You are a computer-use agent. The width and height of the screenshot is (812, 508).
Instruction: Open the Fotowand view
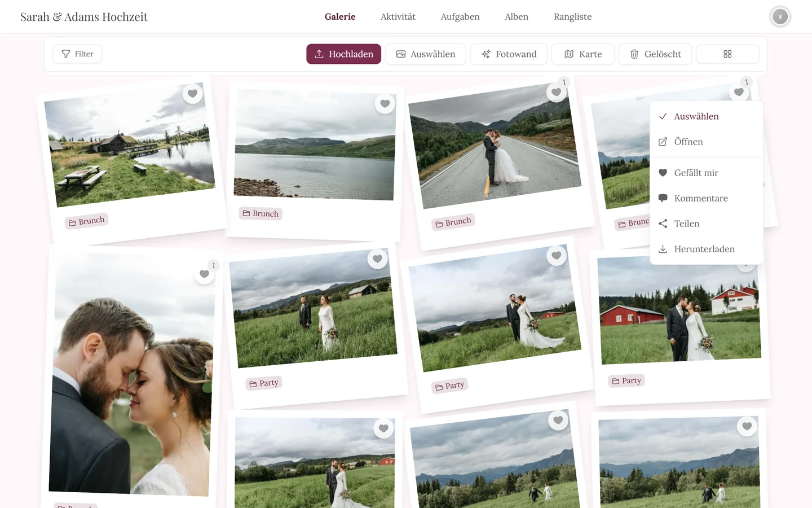(509, 54)
